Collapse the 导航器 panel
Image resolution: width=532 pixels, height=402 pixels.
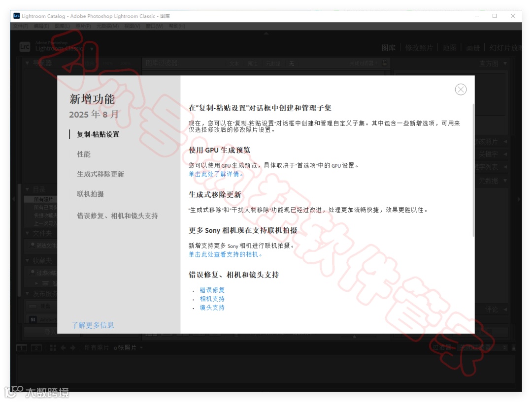coord(27,63)
